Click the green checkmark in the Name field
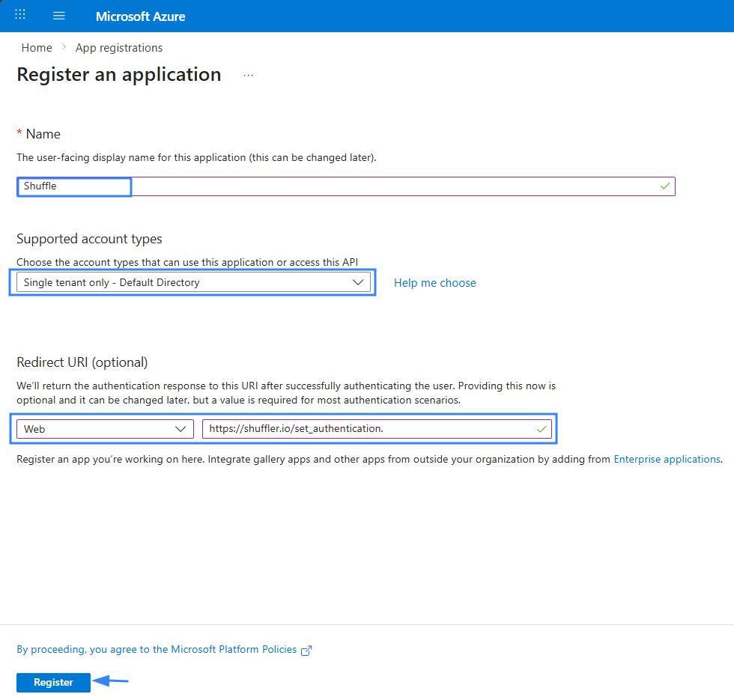 (x=664, y=186)
